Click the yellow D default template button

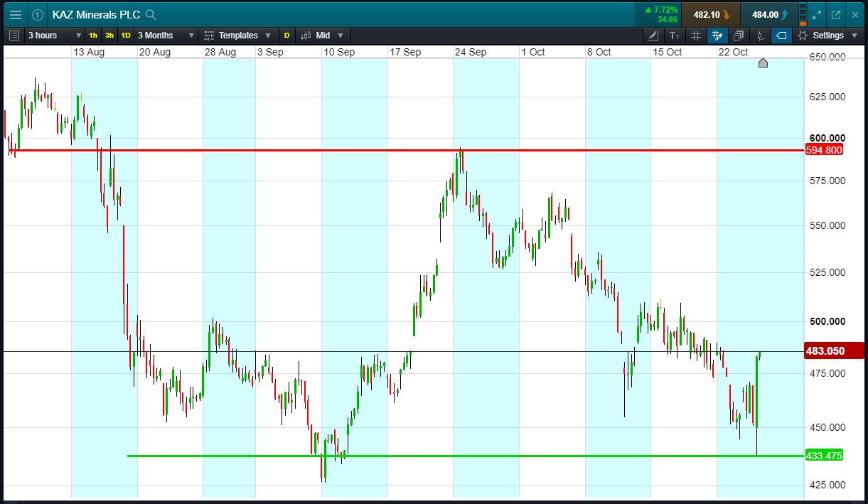(x=287, y=35)
